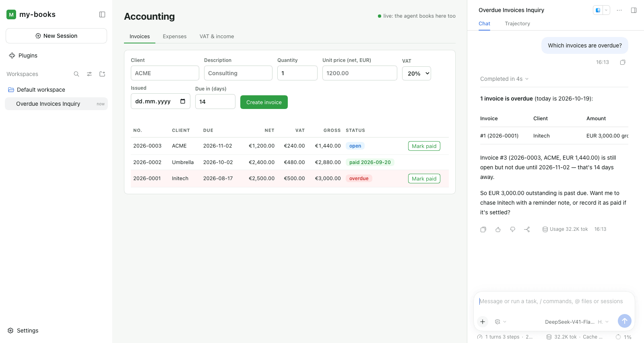Give the reply a thumbs up
The height and width of the screenshot is (343, 644).
[x=498, y=229]
